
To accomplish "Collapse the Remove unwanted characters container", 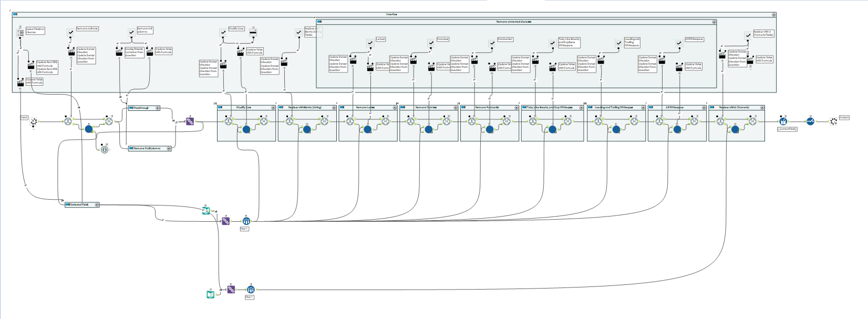I will 714,22.
